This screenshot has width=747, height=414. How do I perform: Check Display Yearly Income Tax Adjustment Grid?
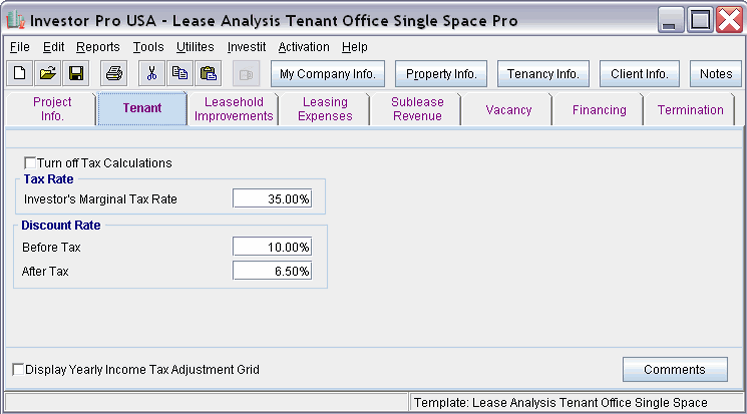pos(18,370)
